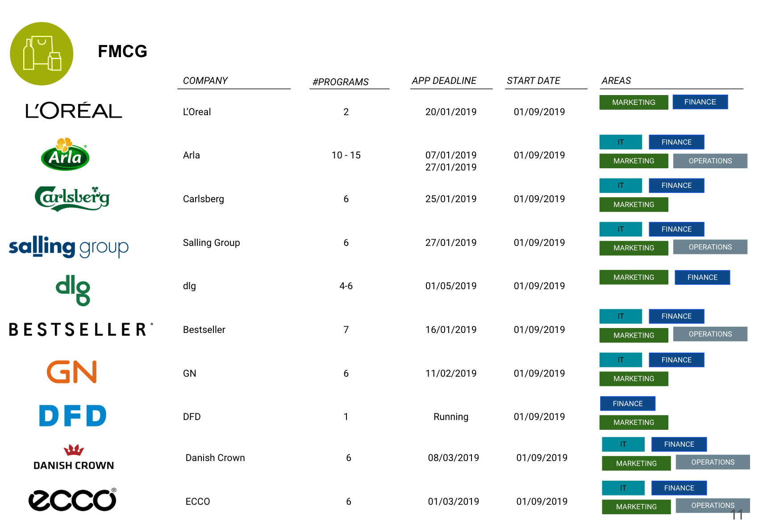The image size is (759, 532).
Task: Click deadline '01/05/2019'
Action: (x=451, y=286)
